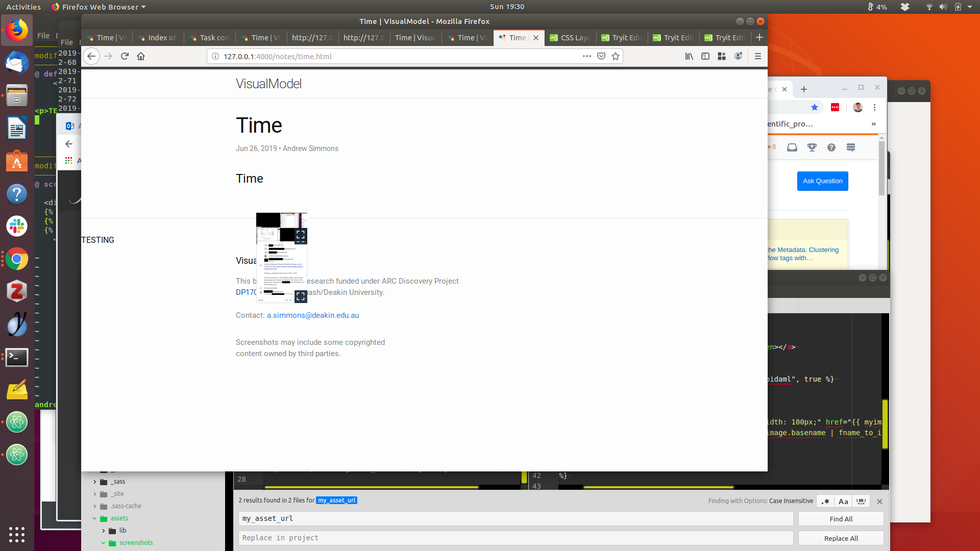Open the Index of tab
Viewport: 980px width, 551px height.
(158, 38)
